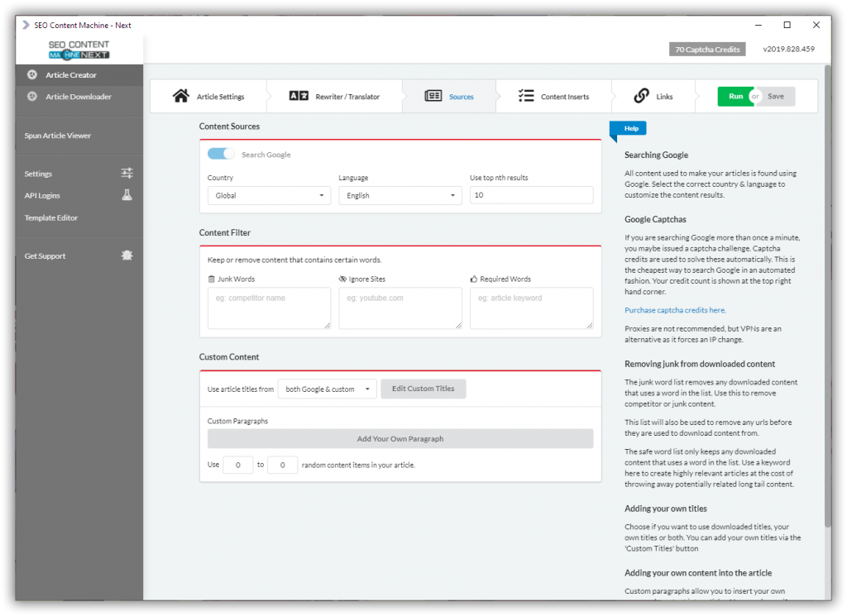Open Article Creator in the sidebar
847x616 pixels.
click(x=79, y=75)
